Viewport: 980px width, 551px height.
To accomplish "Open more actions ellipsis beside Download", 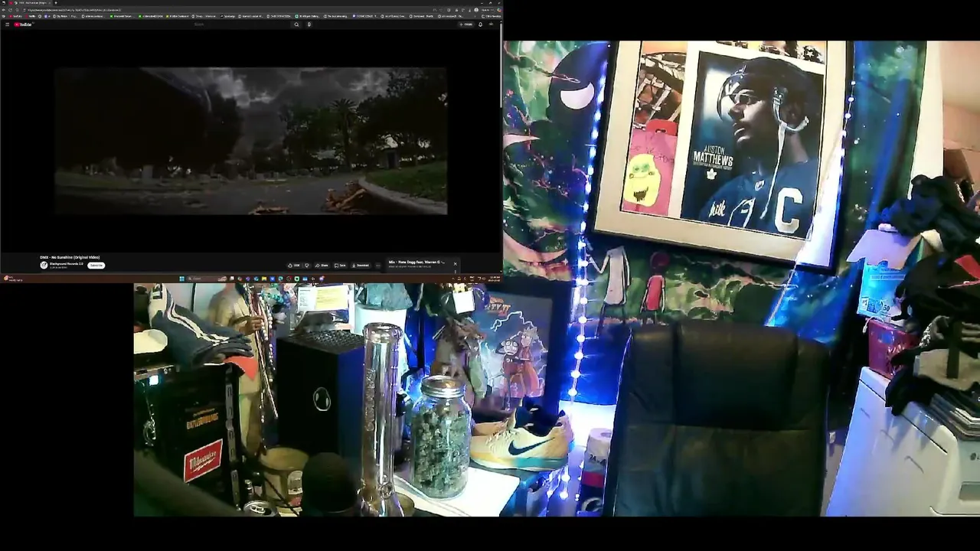I will coord(378,266).
